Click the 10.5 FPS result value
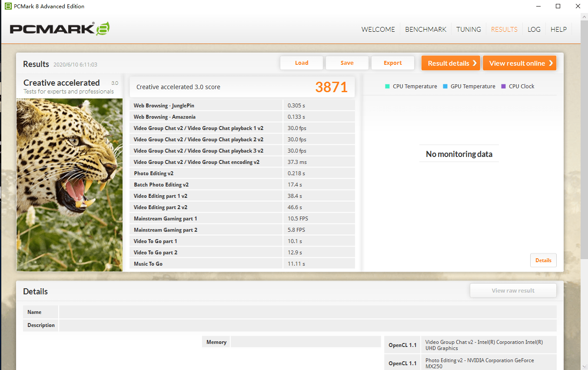This screenshot has height=370, width=588. tap(298, 218)
